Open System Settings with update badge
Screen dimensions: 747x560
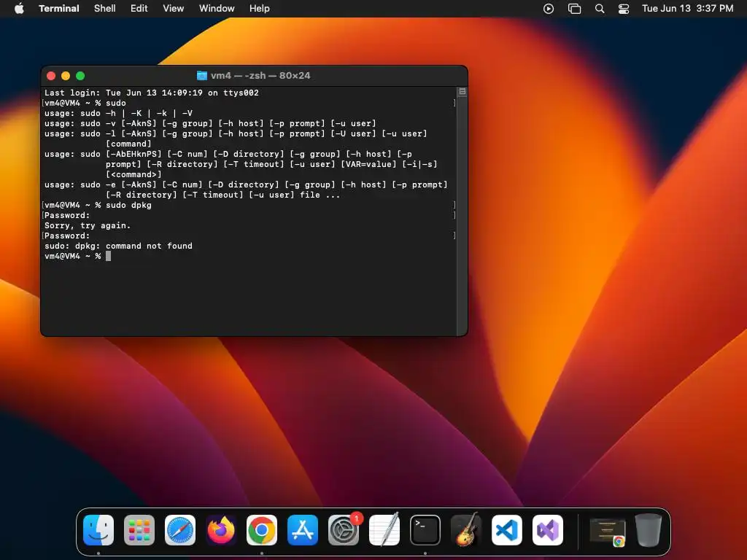pyautogui.click(x=344, y=530)
